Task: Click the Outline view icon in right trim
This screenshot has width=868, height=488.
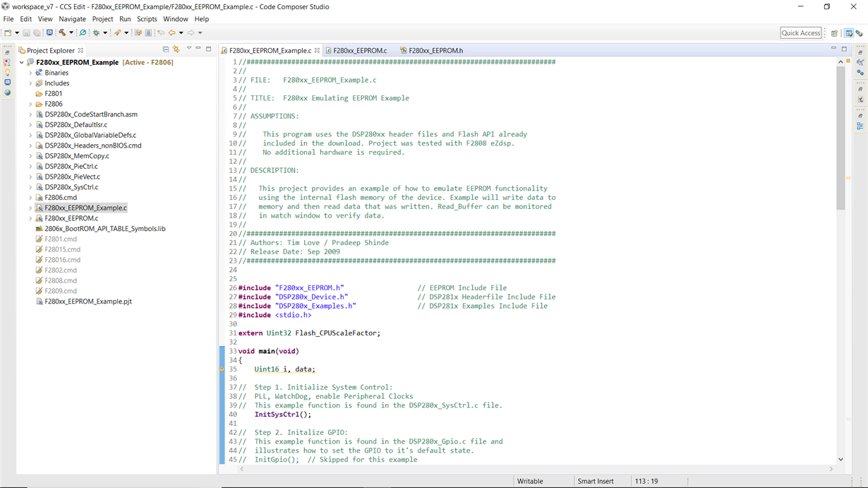Action: (860, 126)
